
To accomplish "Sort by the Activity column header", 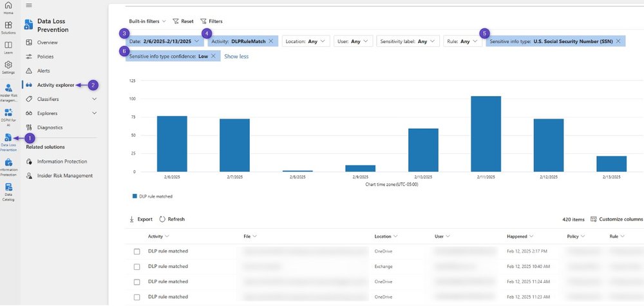I will pyautogui.click(x=158, y=236).
